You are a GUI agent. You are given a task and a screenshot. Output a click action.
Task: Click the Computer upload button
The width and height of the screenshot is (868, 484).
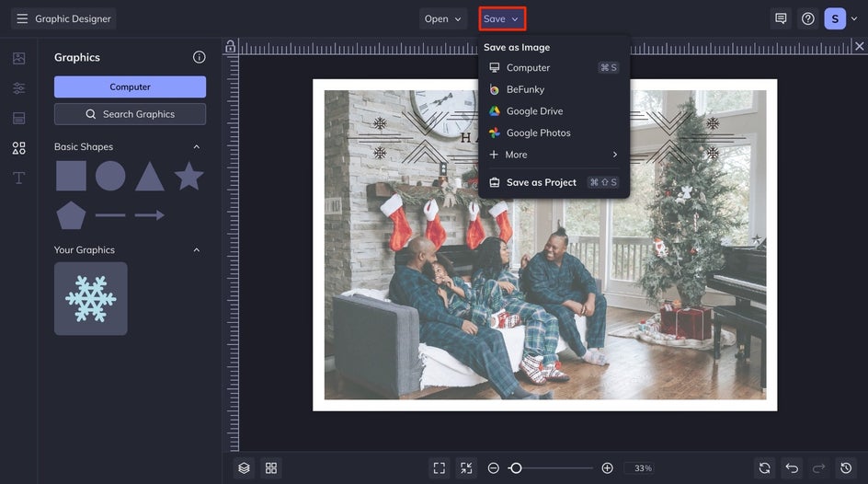pos(130,86)
